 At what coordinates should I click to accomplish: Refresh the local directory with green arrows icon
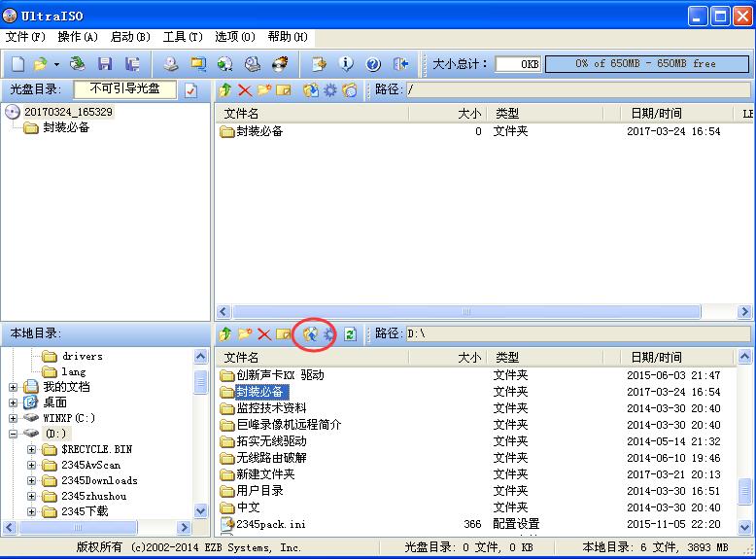[x=350, y=333]
